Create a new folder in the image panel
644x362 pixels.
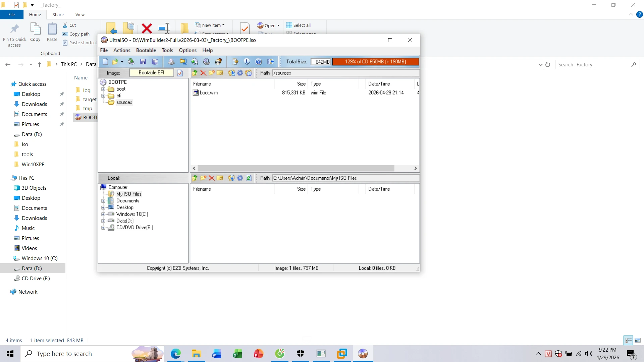[212, 73]
